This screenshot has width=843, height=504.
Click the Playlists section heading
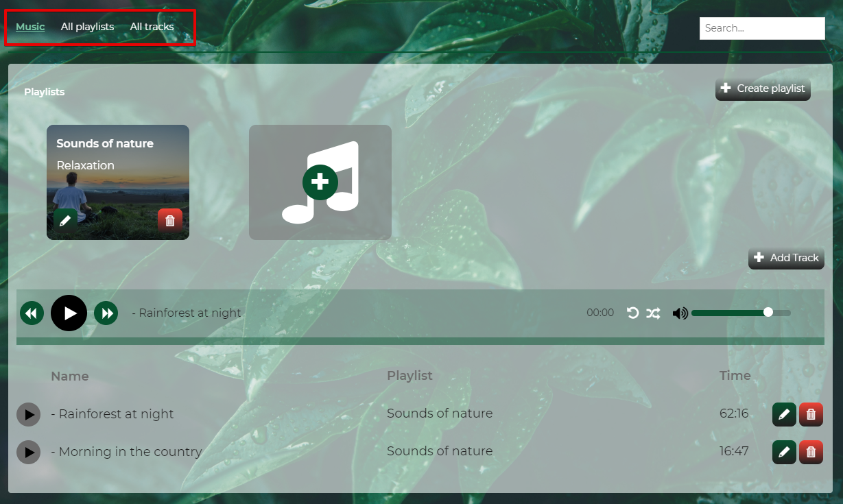point(45,92)
